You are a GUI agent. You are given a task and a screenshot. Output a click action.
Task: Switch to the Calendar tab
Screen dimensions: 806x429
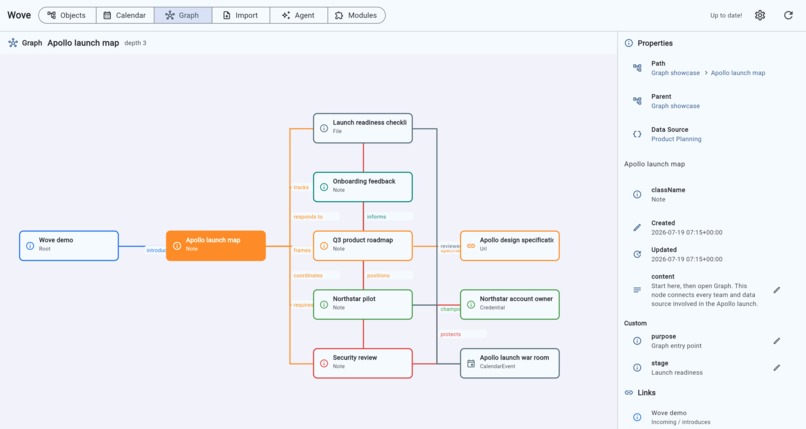pyautogui.click(x=125, y=15)
